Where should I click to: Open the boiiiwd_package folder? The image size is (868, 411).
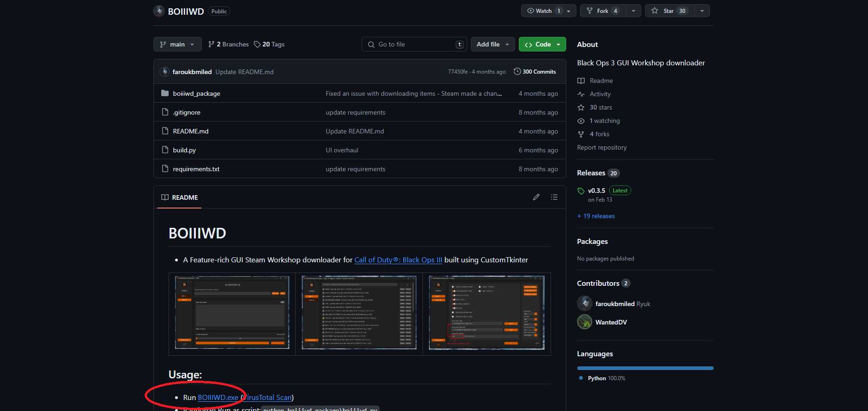tap(196, 93)
